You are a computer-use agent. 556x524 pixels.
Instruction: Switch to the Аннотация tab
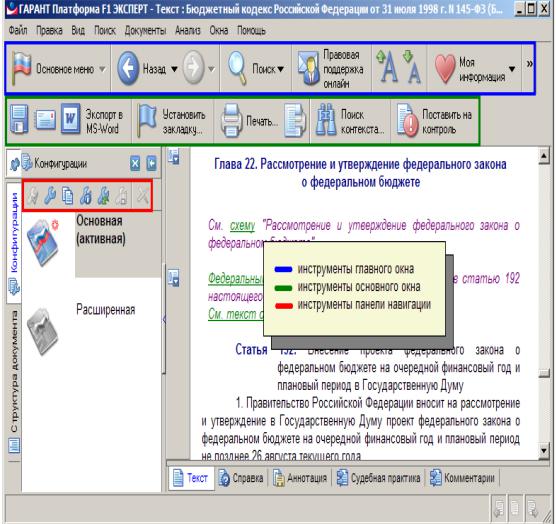300,478
